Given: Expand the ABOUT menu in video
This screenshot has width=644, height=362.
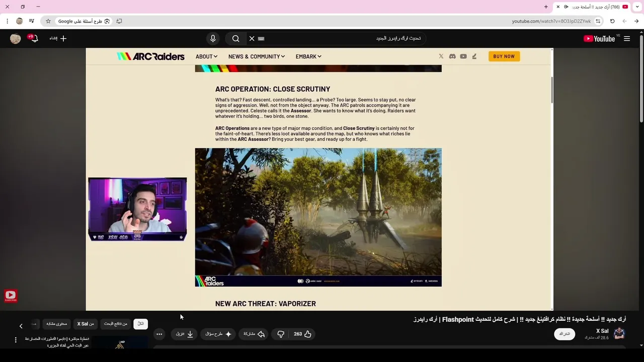Looking at the screenshot, I should click(206, 56).
